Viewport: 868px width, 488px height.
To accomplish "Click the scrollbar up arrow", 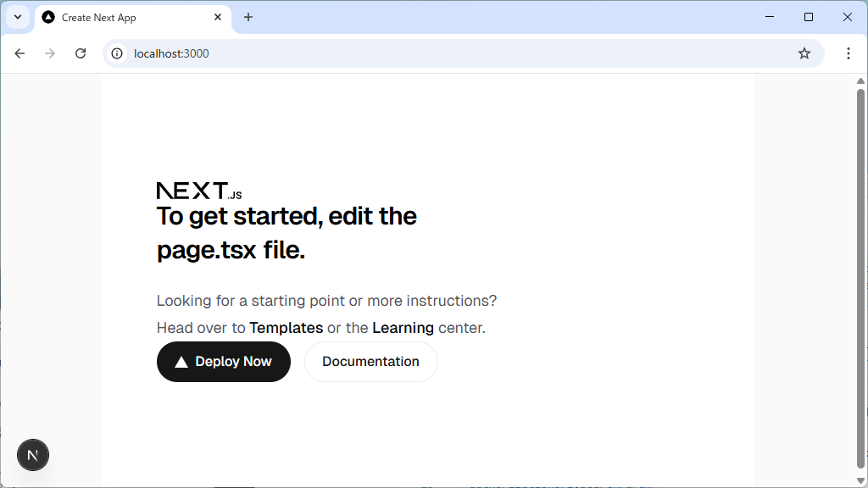I will click(x=860, y=81).
